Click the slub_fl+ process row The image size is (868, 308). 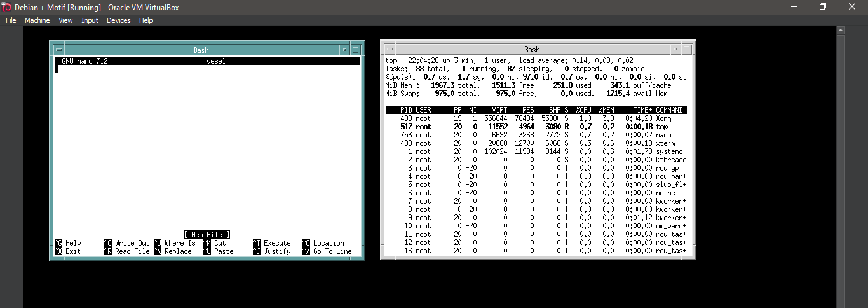point(536,185)
